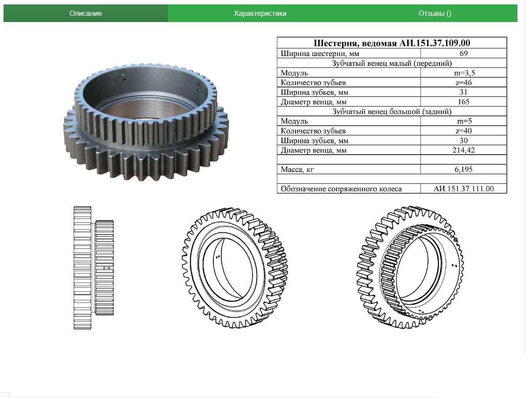Select heading Зубчатый венец большой (задний)

coord(392,112)
